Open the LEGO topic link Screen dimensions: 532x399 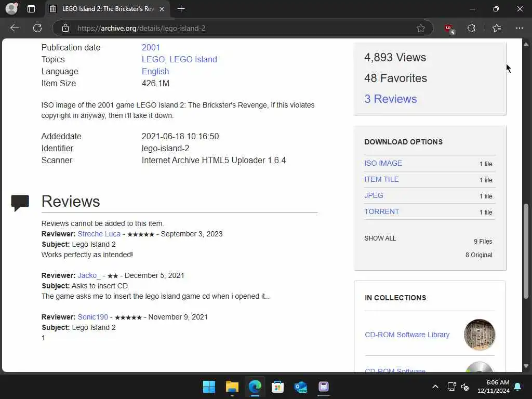point(153,59)
